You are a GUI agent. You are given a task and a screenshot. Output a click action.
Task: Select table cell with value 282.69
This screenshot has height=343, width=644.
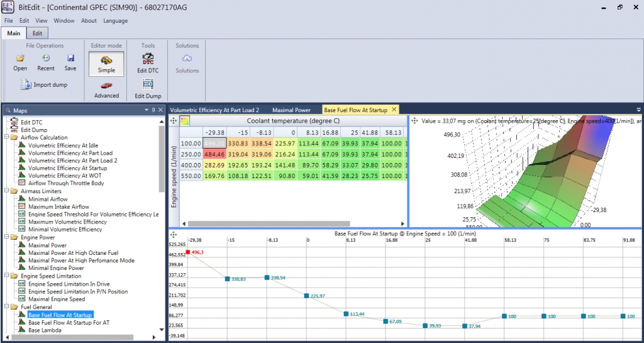pyautogui.click(x=214, y=165)
